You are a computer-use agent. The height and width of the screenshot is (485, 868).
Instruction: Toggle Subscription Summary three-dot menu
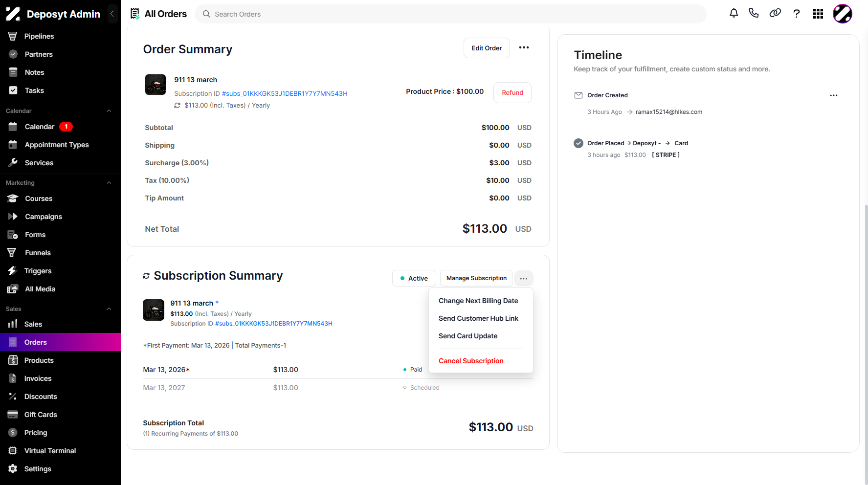[x=523, y=278]
